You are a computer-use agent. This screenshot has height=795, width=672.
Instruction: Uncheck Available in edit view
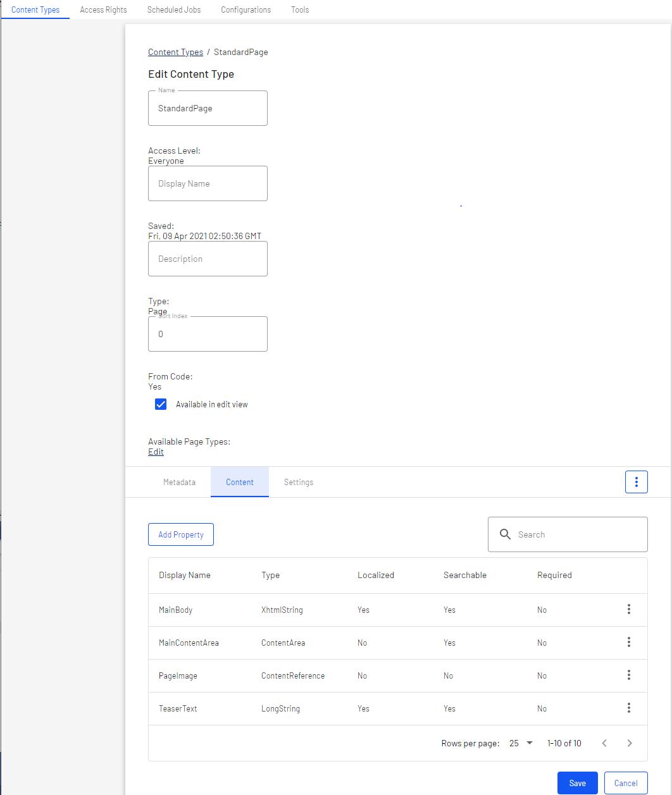pos(161,404)
